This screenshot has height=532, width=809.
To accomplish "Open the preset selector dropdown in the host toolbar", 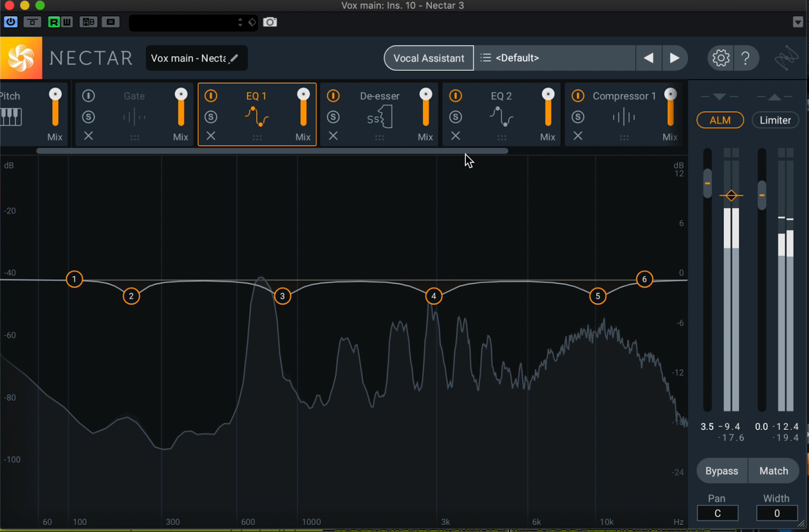I will 193,23.
